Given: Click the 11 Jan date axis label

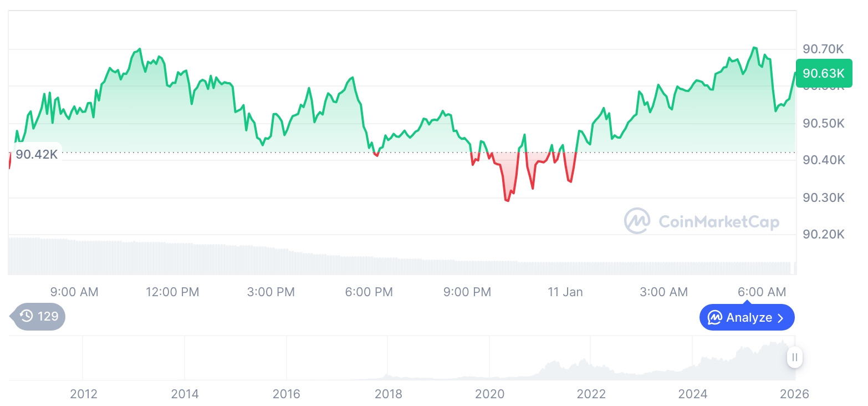Looking at the screenshot, I should point(565,292).
